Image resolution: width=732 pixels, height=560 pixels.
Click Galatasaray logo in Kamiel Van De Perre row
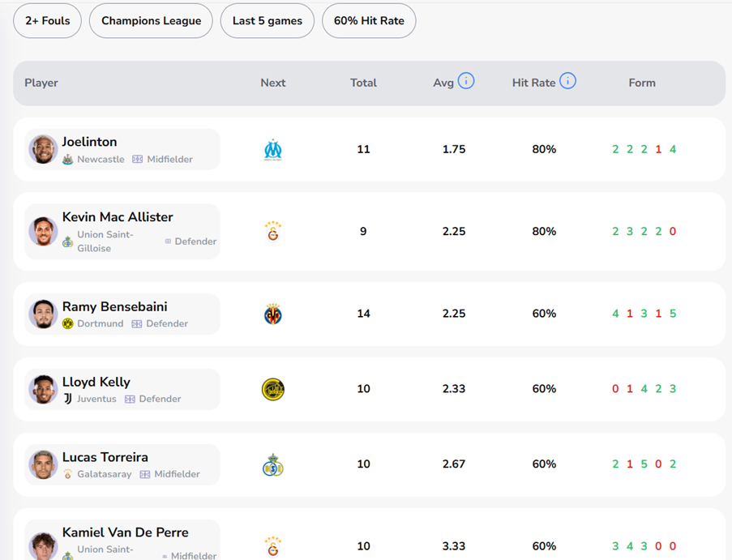(273, 545)
